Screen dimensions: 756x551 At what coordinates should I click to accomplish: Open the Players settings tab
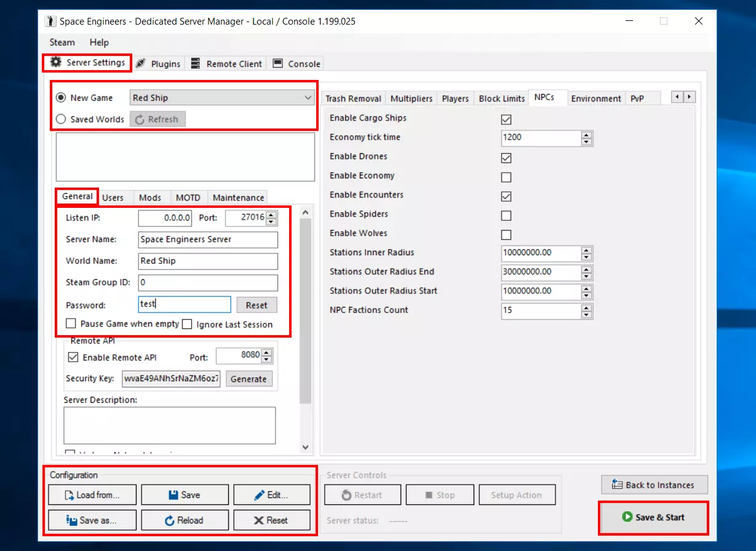tap(455, 98)
